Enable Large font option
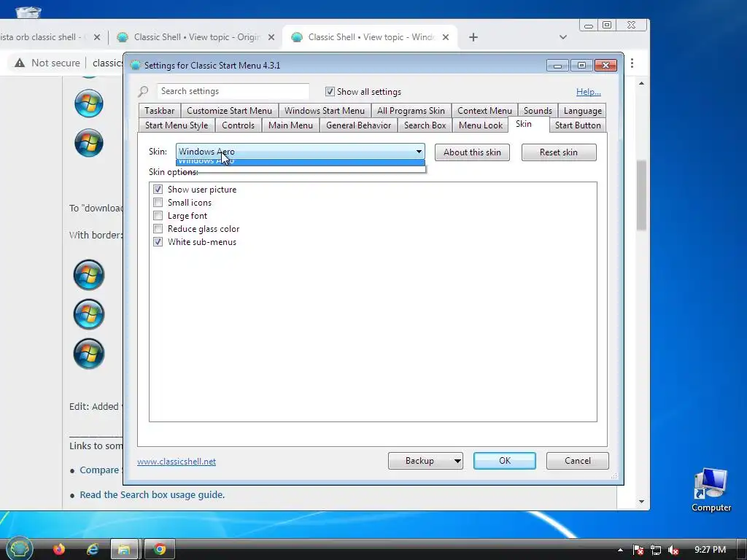 pyautogui.click(x=158, y=216)
